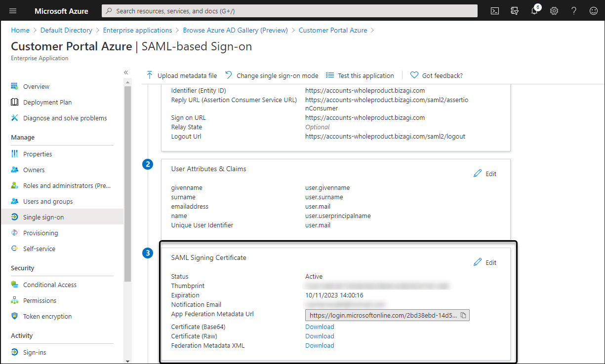Open notifications bell
The height and width of the screenshot is (364, 605).
pyautogui.click(x=534, y=11)
